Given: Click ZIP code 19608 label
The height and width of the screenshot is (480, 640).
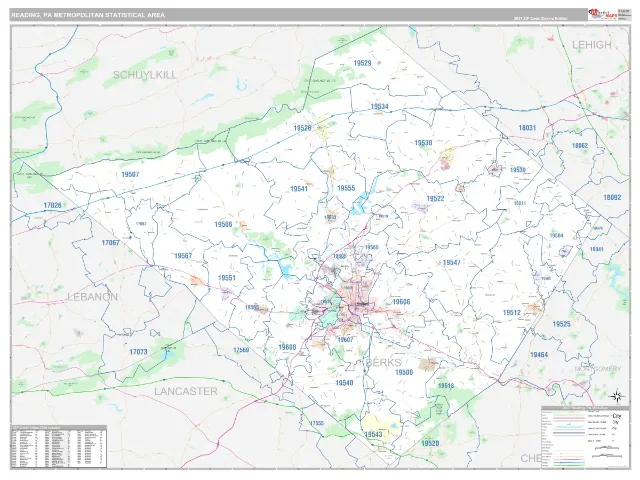Looking at the screenshot, I should (287, 347).
